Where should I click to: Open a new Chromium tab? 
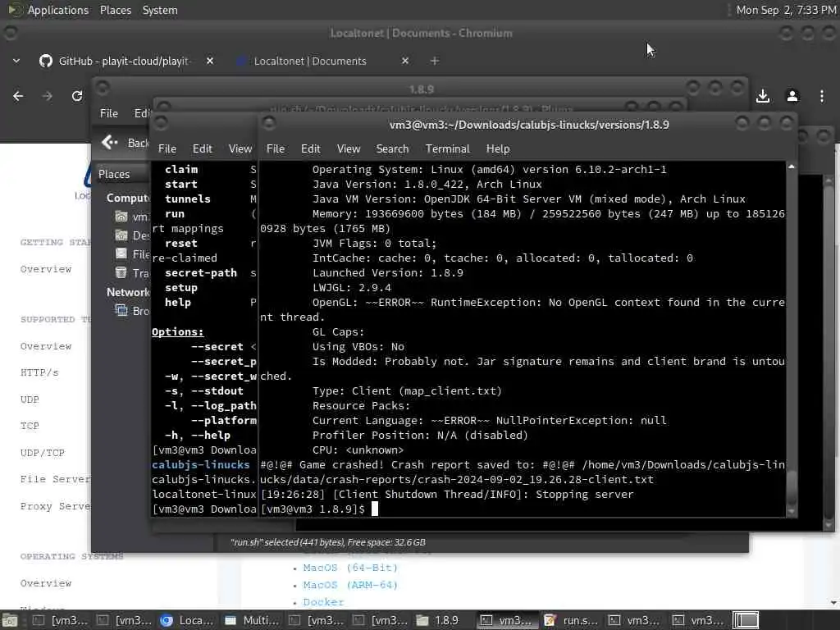click(435, 61)
